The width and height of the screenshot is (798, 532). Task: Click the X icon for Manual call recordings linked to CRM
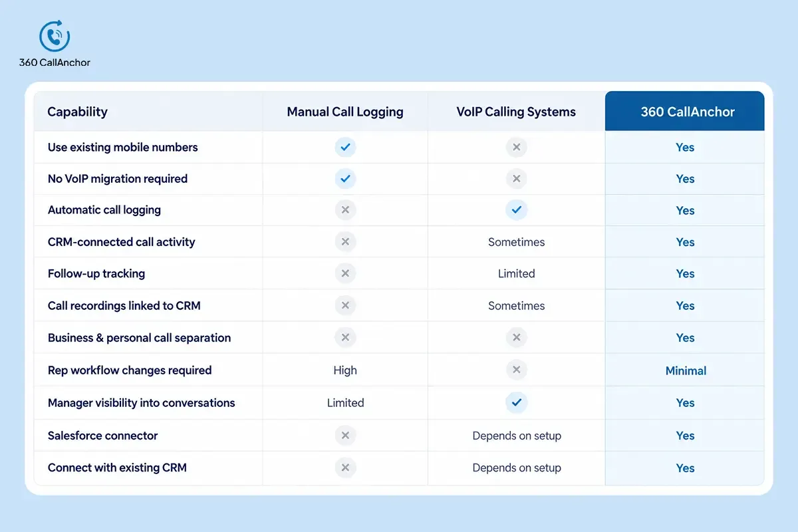(x=345, y=305)
